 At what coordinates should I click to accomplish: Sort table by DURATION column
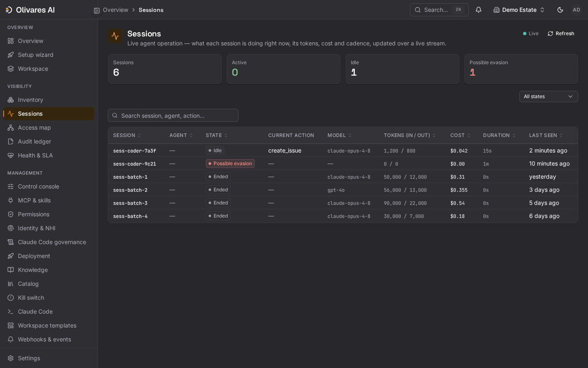coord(499,135)
